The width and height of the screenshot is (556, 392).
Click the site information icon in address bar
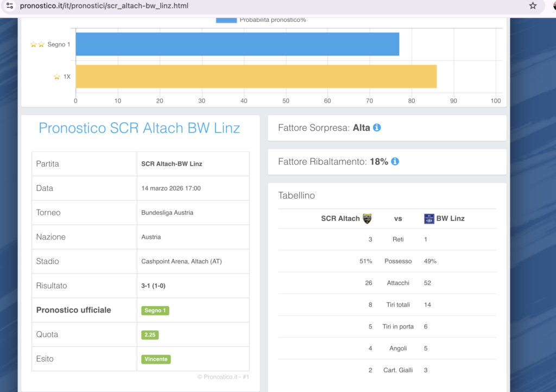click(x=9, y=6)
